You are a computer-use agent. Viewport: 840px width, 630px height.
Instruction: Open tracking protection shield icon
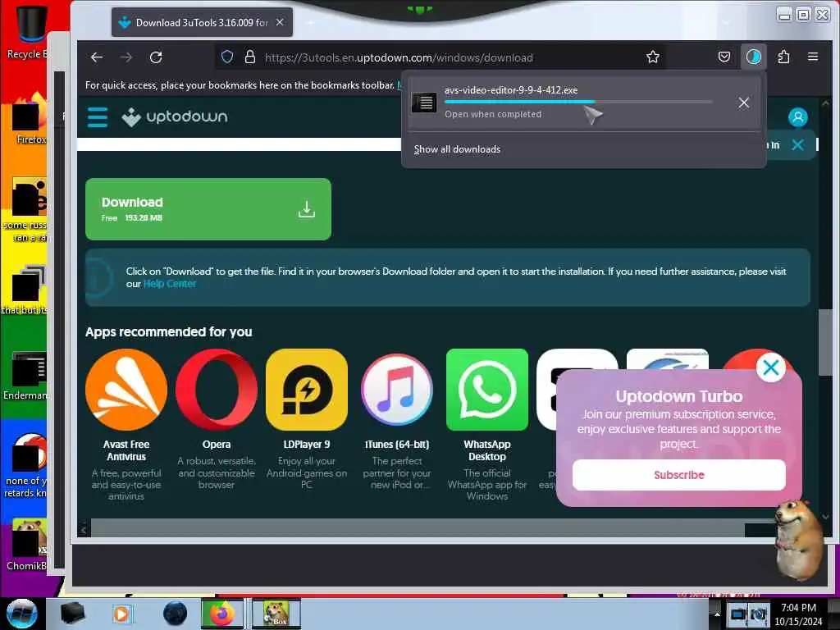click(227, 57)
